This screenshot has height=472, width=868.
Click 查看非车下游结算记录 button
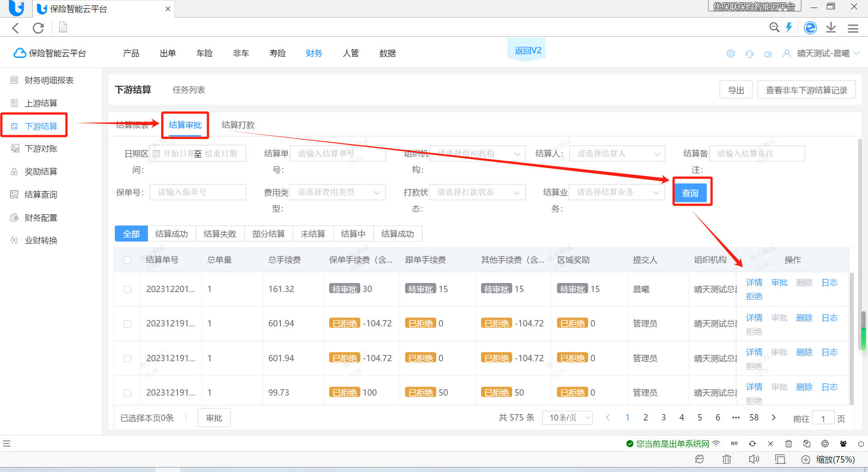coord(807,90)
